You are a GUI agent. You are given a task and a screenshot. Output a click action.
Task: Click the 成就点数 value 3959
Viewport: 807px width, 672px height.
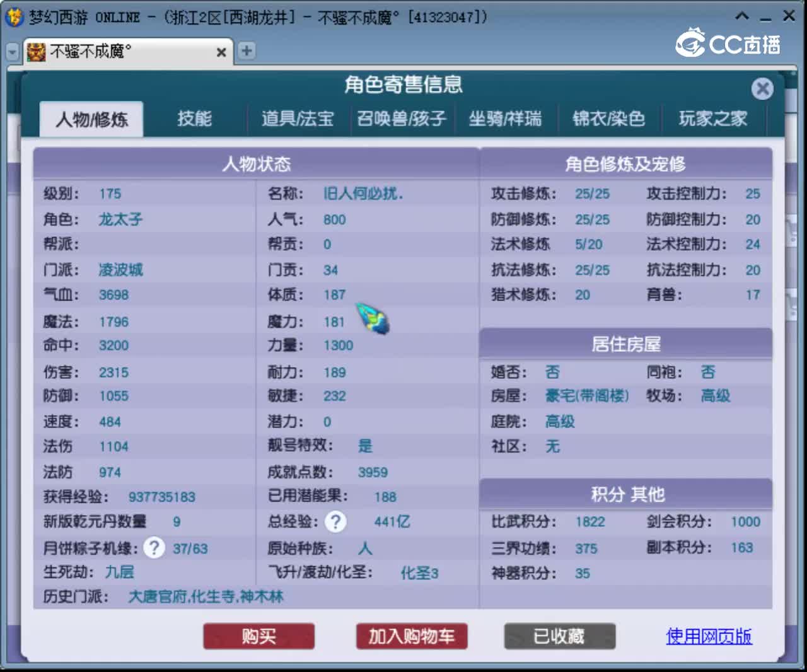373,472
